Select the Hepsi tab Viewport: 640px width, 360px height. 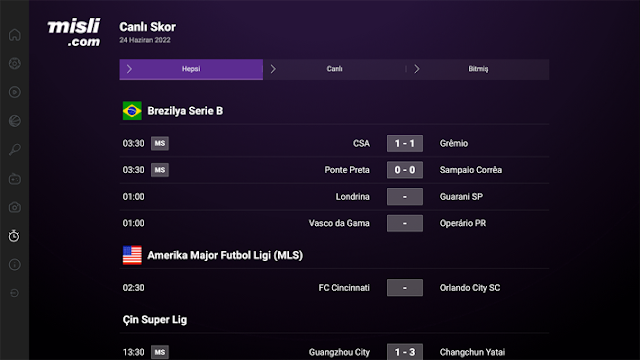point(191,69)
